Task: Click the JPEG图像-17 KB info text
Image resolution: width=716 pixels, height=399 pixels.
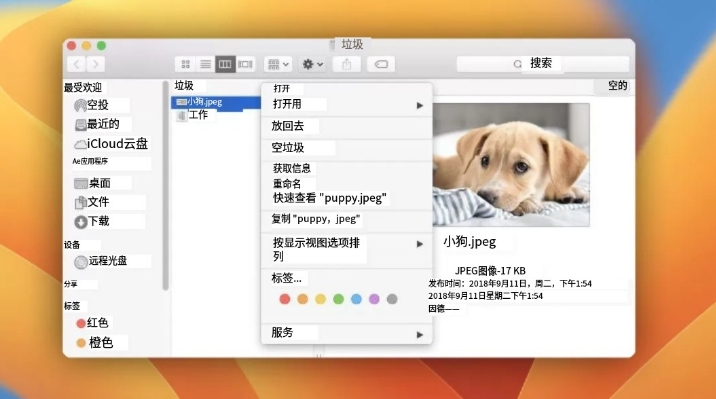Action: pyautogui.click(x=490, y=271)
